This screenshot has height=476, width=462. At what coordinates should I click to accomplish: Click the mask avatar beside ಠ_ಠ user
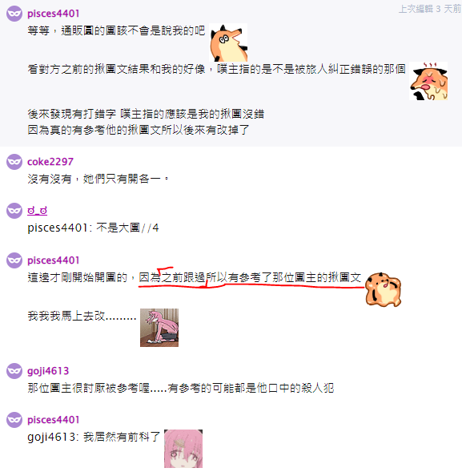pyautogui.click(x=14, y=211)
